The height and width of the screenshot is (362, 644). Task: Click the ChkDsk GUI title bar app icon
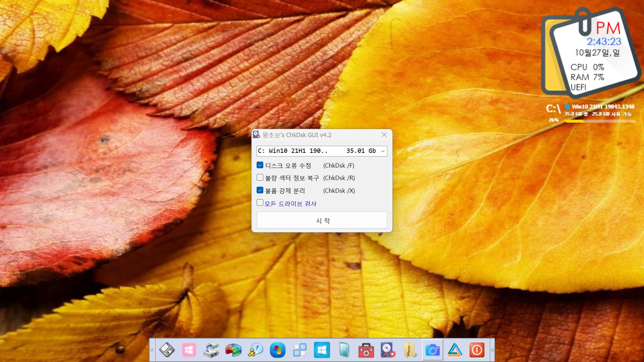(256, 135)
